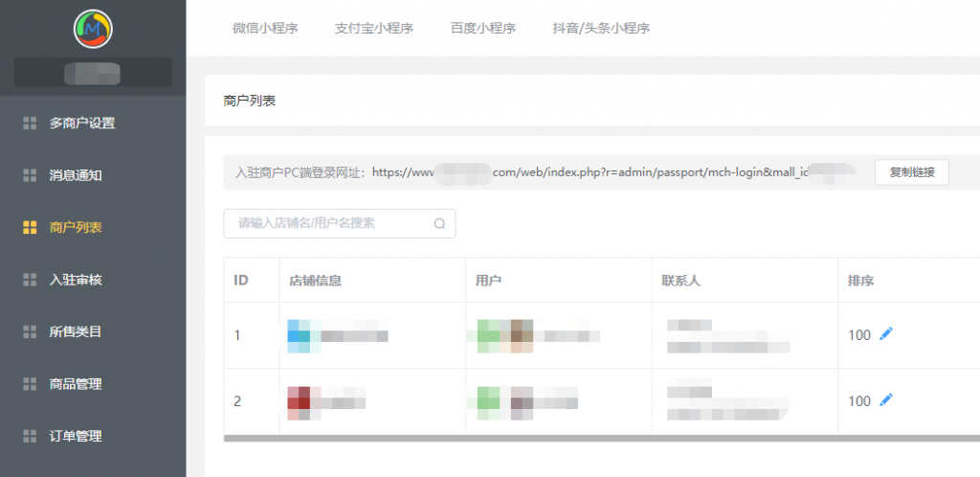
Task: Click the circular app logo in sidebar
Action: (93, 29)
